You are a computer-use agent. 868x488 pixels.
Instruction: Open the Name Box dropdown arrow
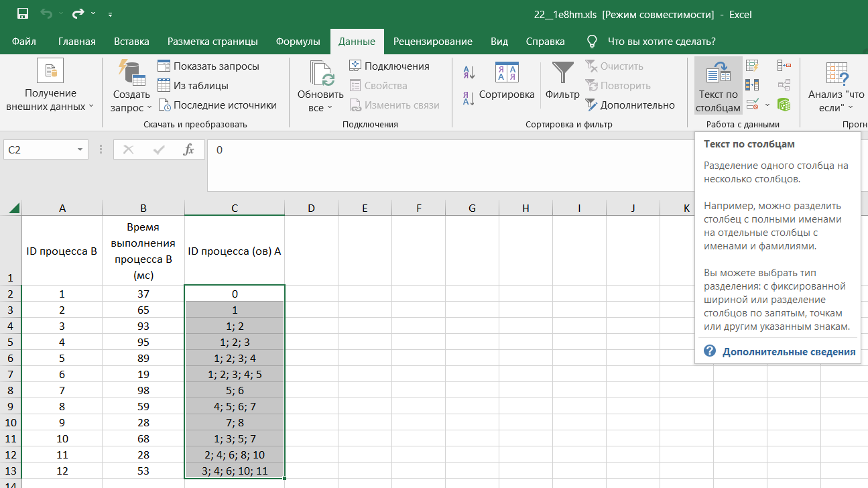tap(80, 150)
